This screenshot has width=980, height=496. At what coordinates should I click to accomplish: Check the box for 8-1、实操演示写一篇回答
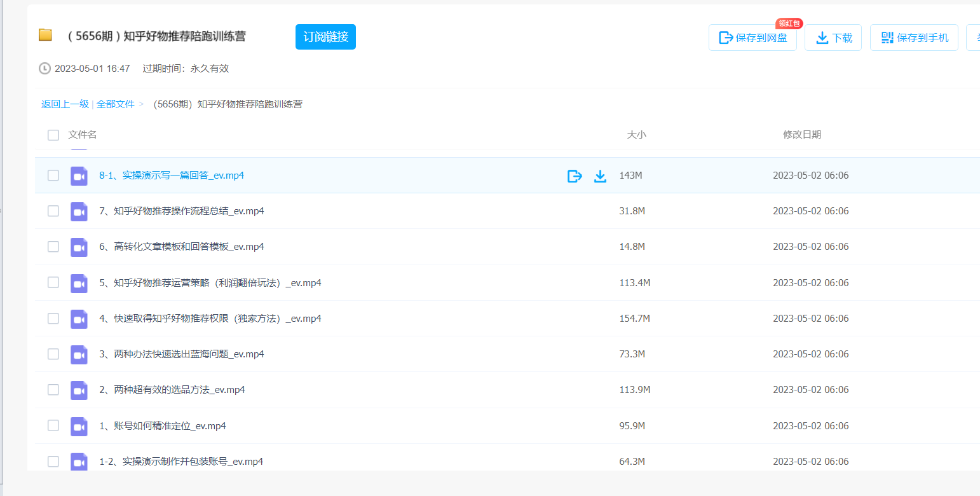click(x=53, y=176)
